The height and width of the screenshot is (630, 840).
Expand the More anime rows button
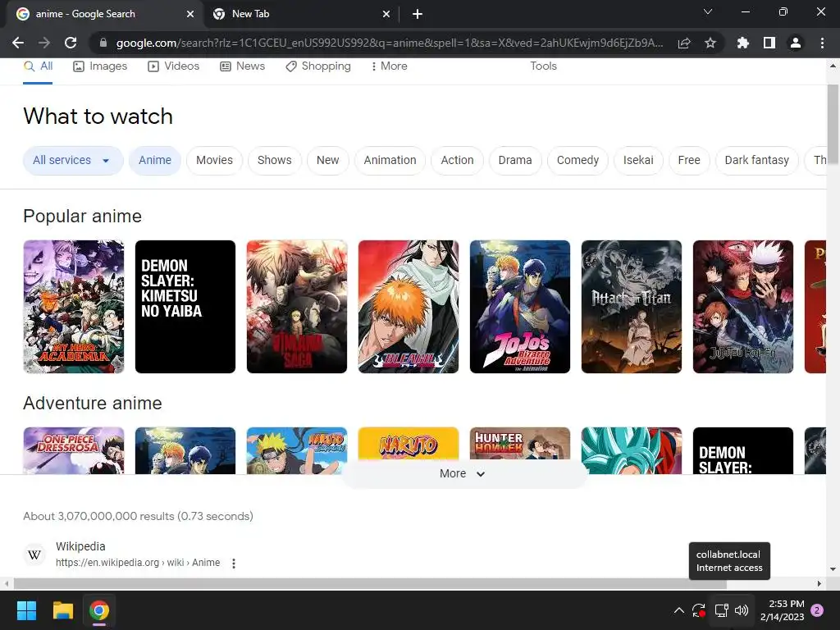click(x=464, y=473)
